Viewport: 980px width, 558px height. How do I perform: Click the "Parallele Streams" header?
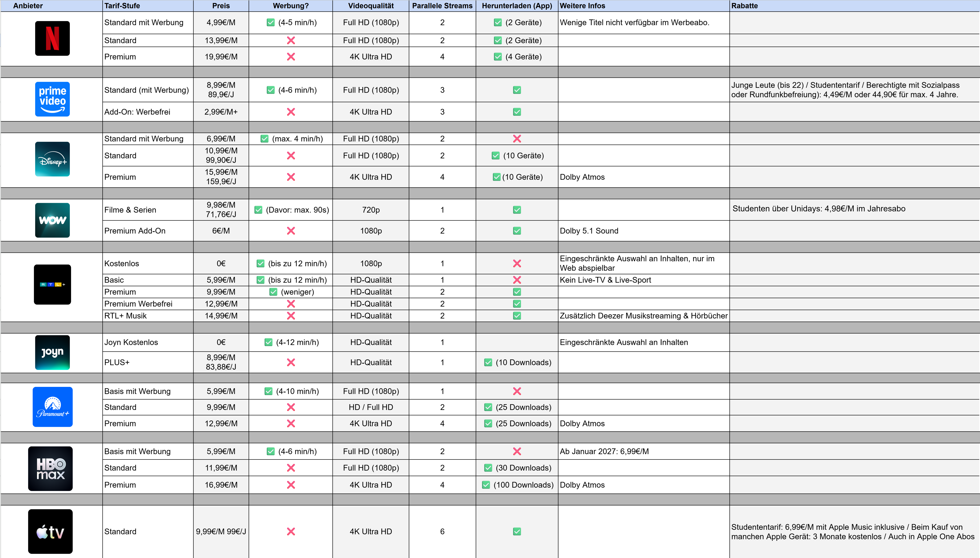442,6
